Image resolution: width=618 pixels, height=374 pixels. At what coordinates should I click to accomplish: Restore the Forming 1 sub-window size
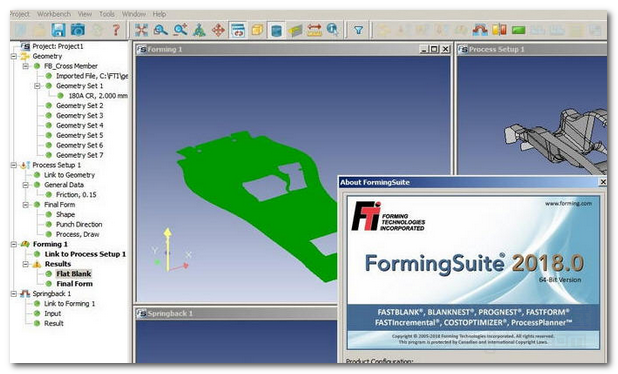pos(434,49)
